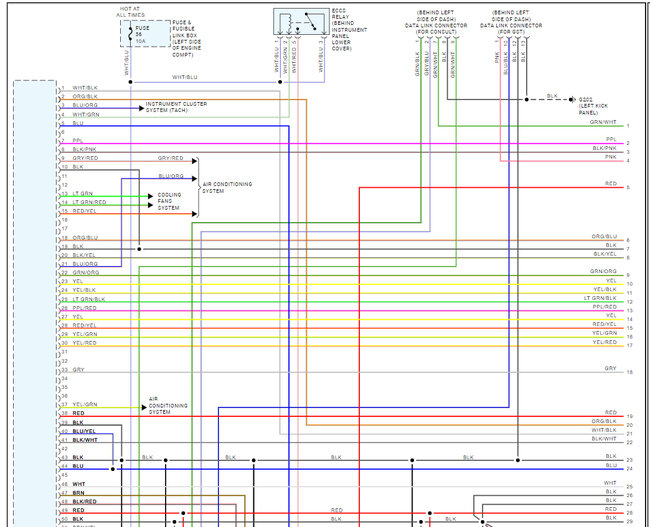This screenshot has height=527, width=650.
Task: Click the Cooling Fans System label
Action: [x=169, y=201]
